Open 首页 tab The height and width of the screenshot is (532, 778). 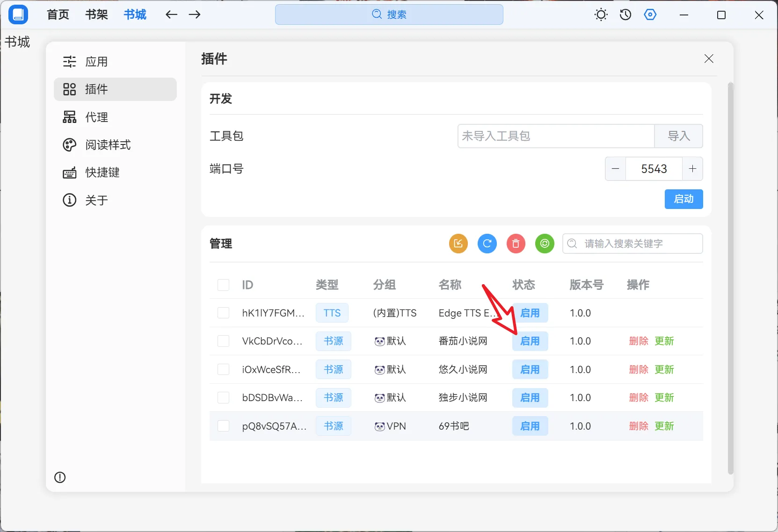58,14
